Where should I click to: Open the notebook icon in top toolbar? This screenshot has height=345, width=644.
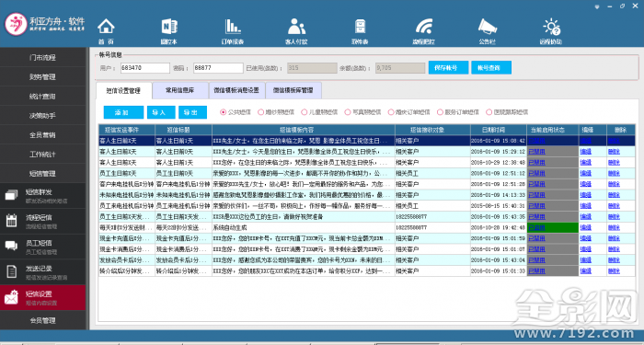click(168, 27)
